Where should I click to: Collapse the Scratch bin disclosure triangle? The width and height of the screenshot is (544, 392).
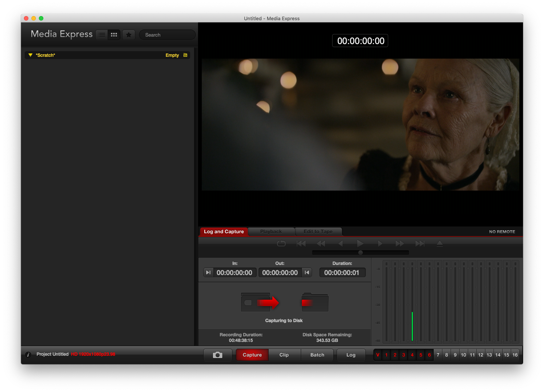[30, 55]
